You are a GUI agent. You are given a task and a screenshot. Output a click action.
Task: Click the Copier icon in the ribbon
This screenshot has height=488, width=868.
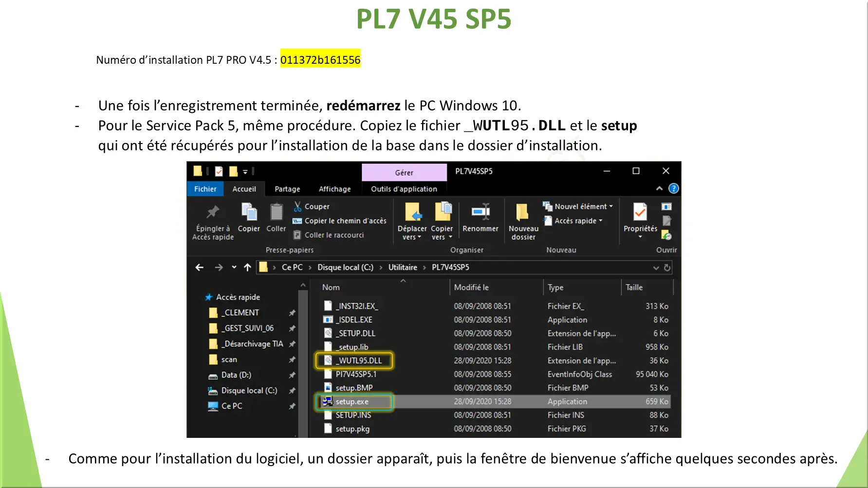click(249, 213)
